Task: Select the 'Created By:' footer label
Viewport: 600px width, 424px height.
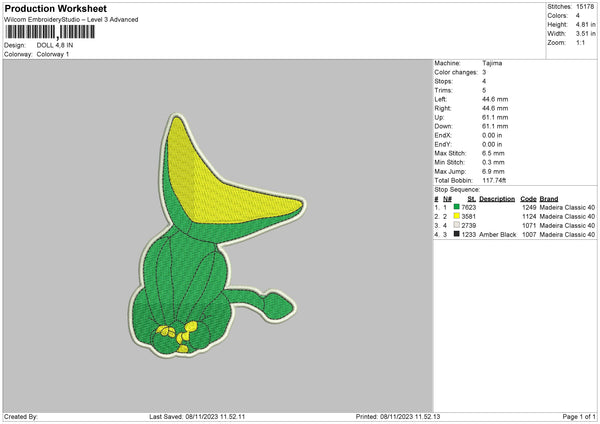Action: (21, 417)
